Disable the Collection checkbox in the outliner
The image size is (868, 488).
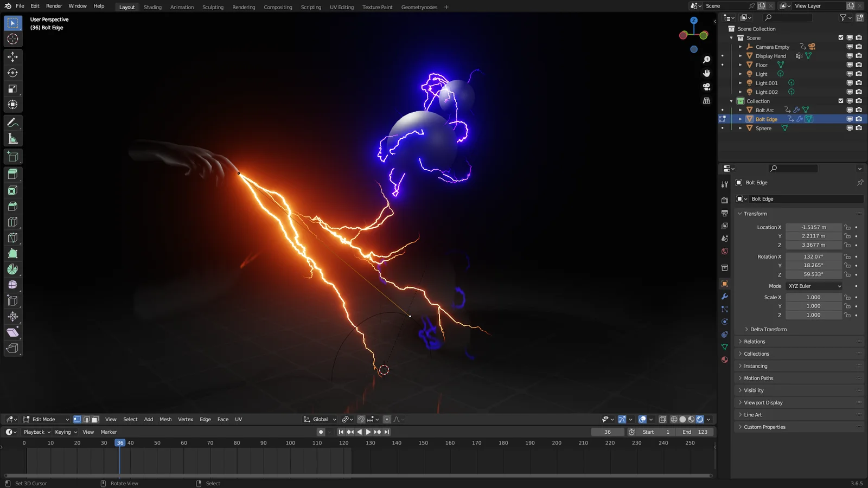click(x=840, y=101)
